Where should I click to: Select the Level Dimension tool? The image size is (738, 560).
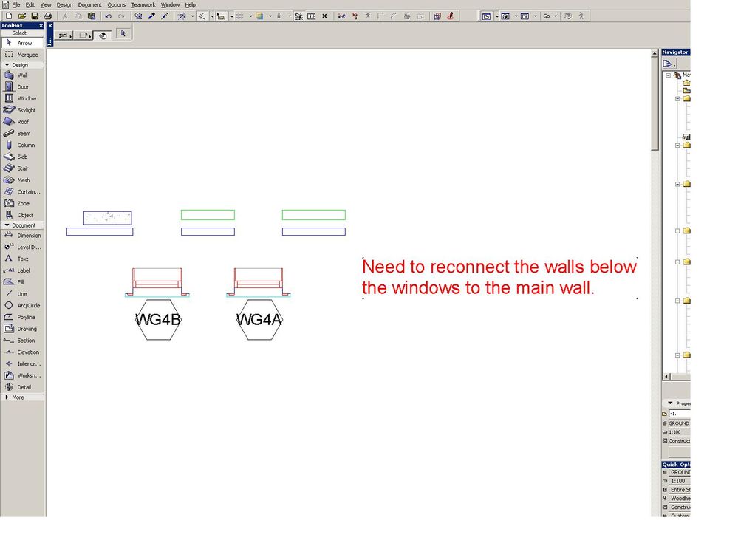[22, 247]
